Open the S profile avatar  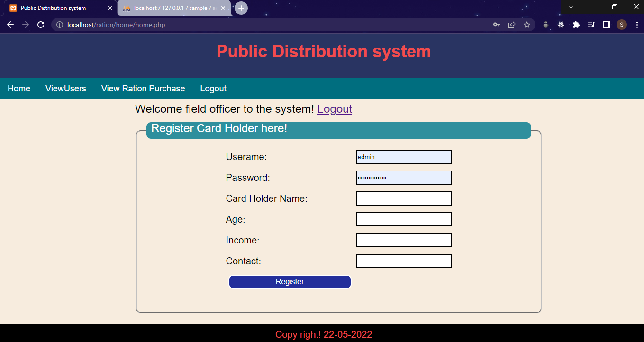click(622, 25)
